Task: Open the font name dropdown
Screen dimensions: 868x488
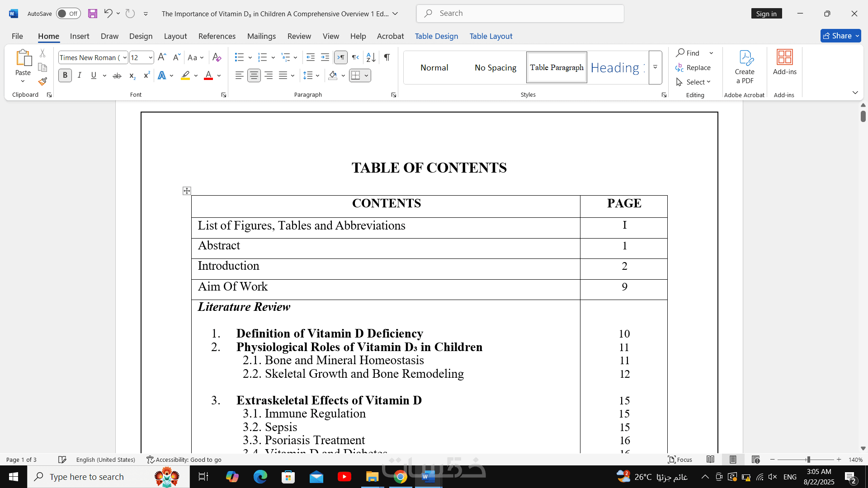Action: [125, 57]
